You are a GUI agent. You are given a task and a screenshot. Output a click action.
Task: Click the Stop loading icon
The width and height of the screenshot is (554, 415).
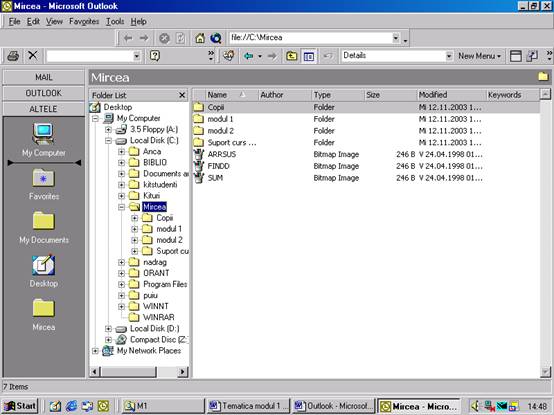[164, 38]
